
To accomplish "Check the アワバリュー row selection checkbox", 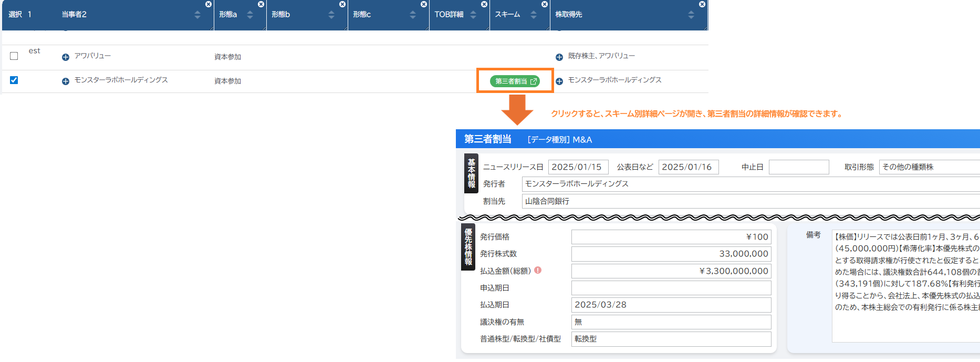I will coord(14,56).
